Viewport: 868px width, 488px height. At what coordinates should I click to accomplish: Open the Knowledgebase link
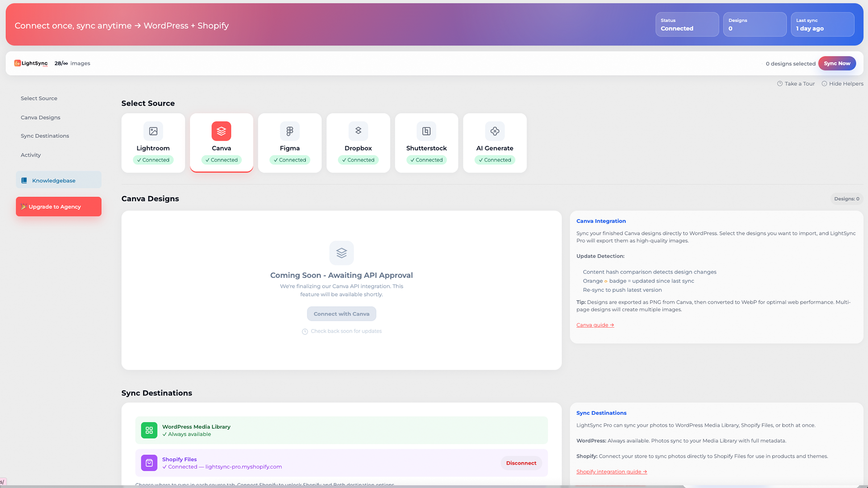pos(59,180)
